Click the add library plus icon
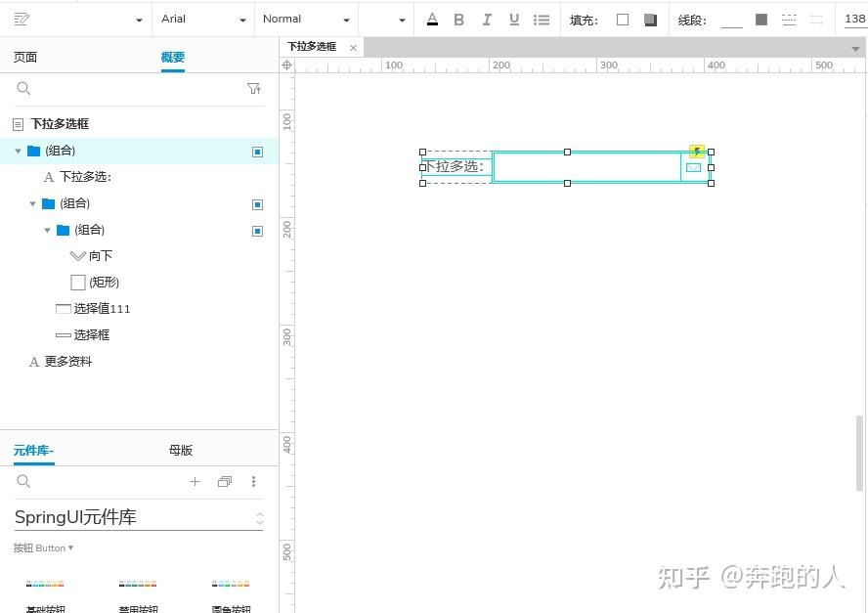The width and height of the screenshot is (868, 613). pos(195,482)
